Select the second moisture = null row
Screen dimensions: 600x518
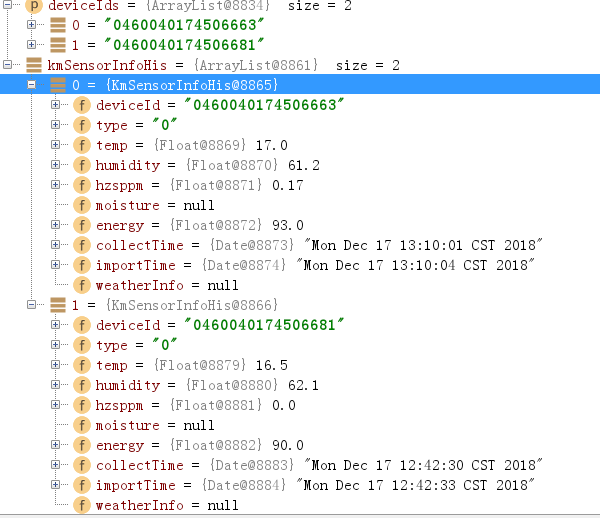click(300, 425)
